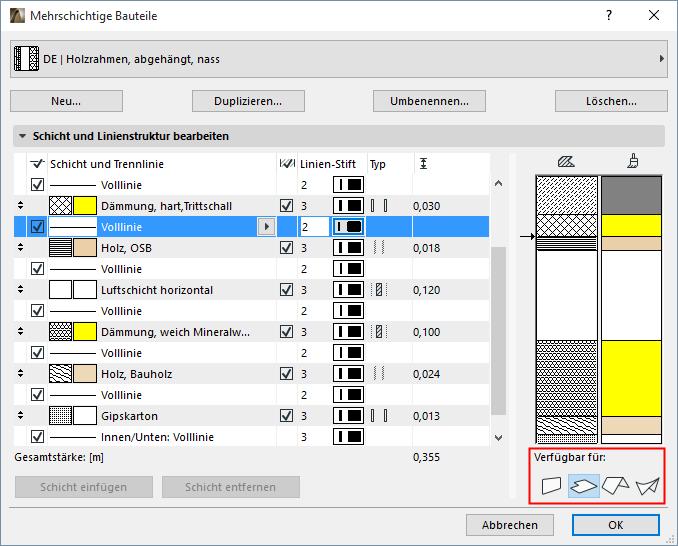Image resolution: width=678 pixels, height=546 pixels.
Task: Click the type icon of Holz, Bauholz
Action: point(379,374)
